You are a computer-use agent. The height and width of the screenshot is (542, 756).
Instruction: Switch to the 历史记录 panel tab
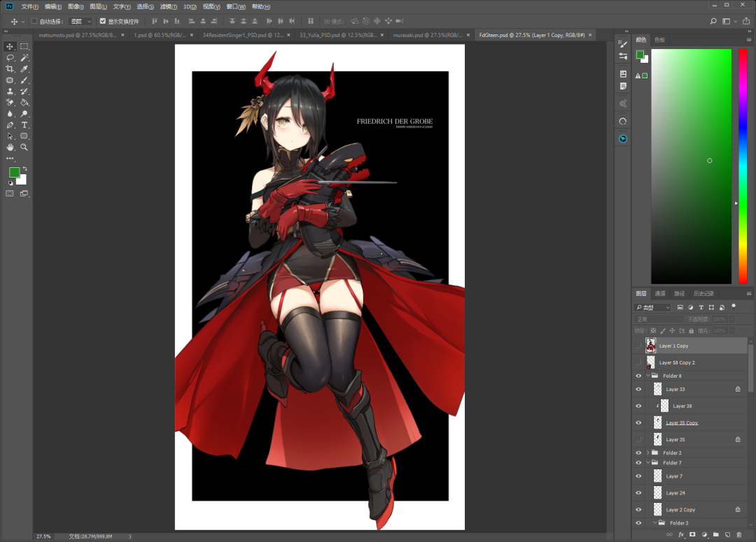tap(703, 294)
